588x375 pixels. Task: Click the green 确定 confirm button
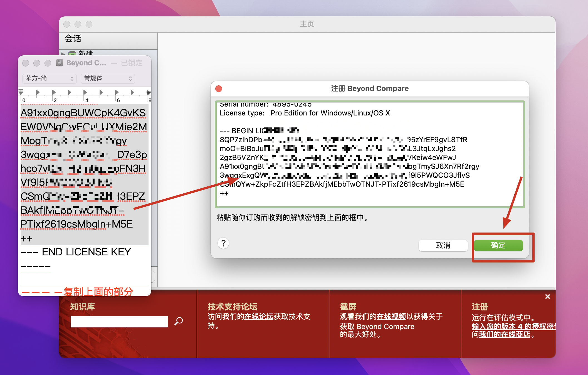(498, 245)
